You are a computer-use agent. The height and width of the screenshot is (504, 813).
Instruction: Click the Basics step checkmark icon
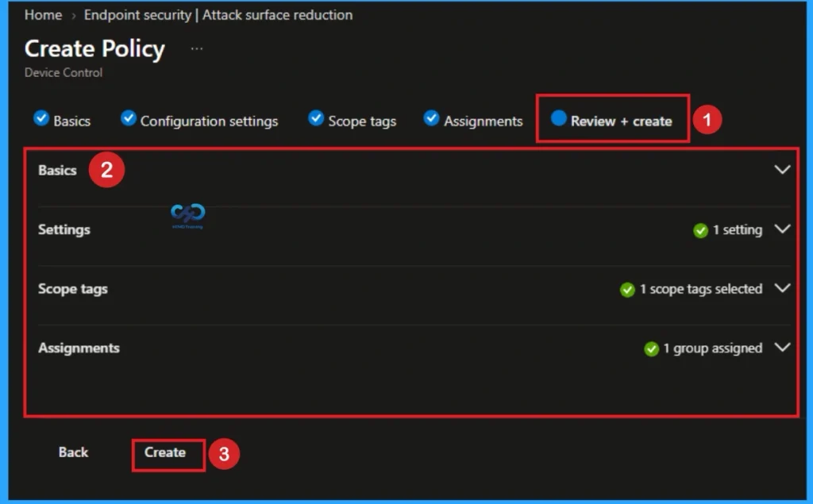pos(41,118)
